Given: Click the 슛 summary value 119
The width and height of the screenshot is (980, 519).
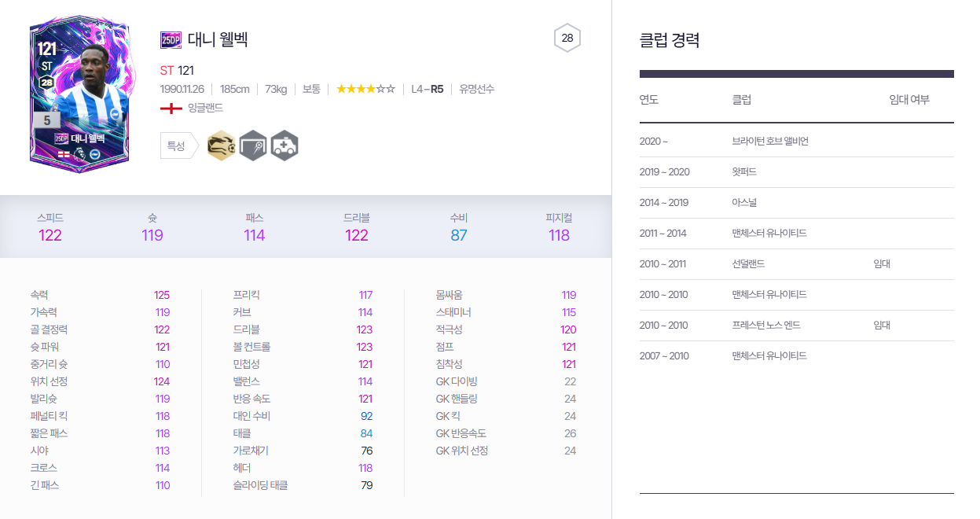Looking at the screenshot, I should 152,235.
